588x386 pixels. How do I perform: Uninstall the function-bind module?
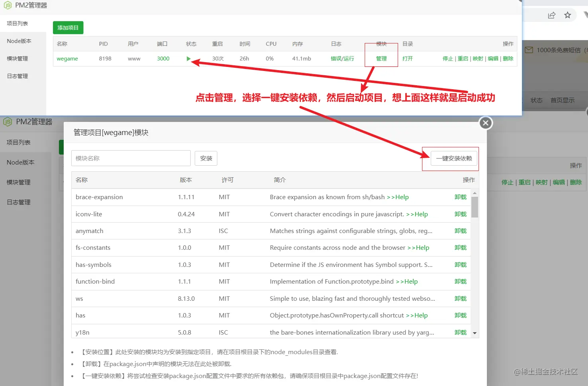[461, 282]
